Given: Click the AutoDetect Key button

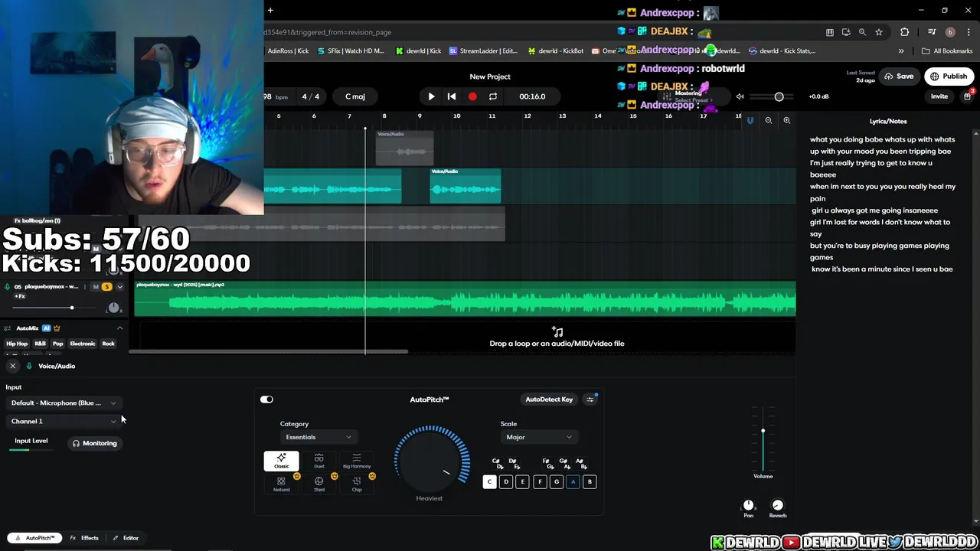Looking at the screenshot, I should tap(549, 399).
